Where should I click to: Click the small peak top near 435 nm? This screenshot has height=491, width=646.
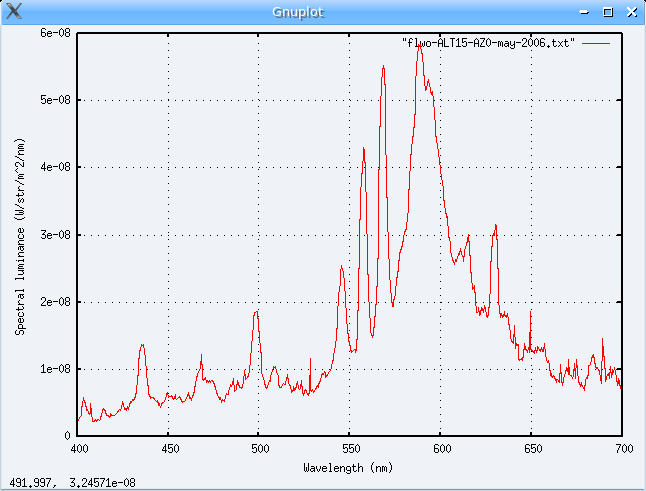click(142, 345)
